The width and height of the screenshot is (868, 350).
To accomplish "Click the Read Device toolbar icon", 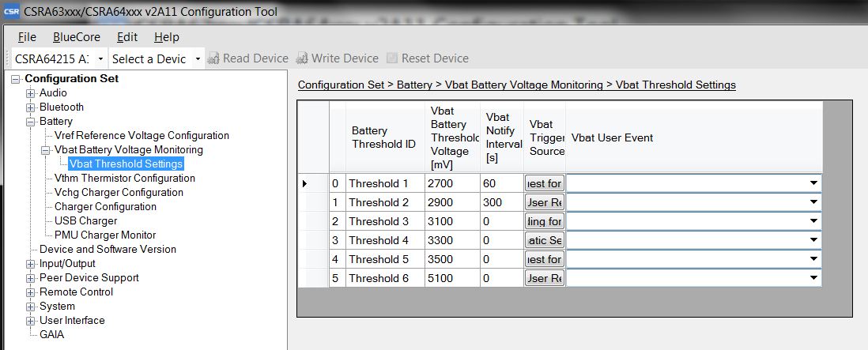I will pyautogui.click(x=214, y=58).
